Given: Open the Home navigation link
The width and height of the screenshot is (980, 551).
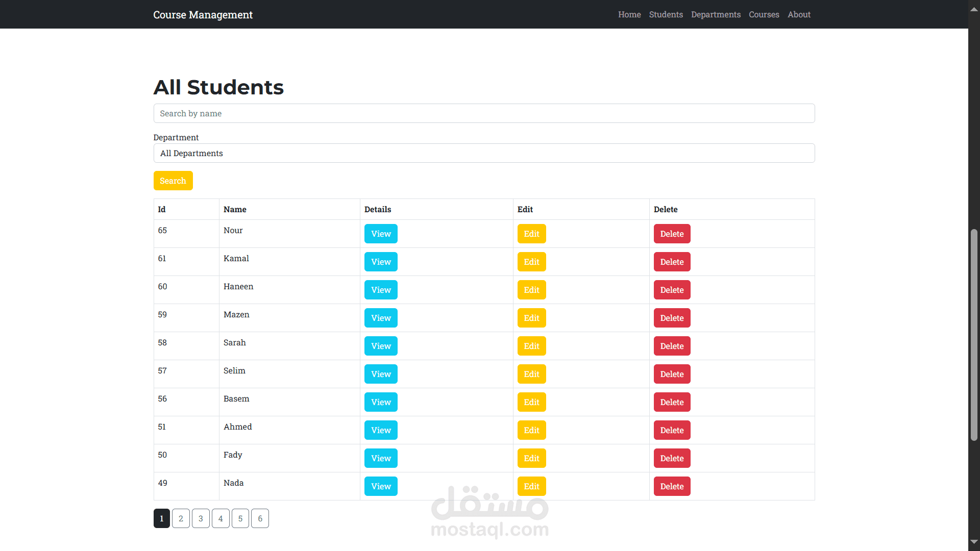Looking at the screenshot, I should [x=629, y=14].
